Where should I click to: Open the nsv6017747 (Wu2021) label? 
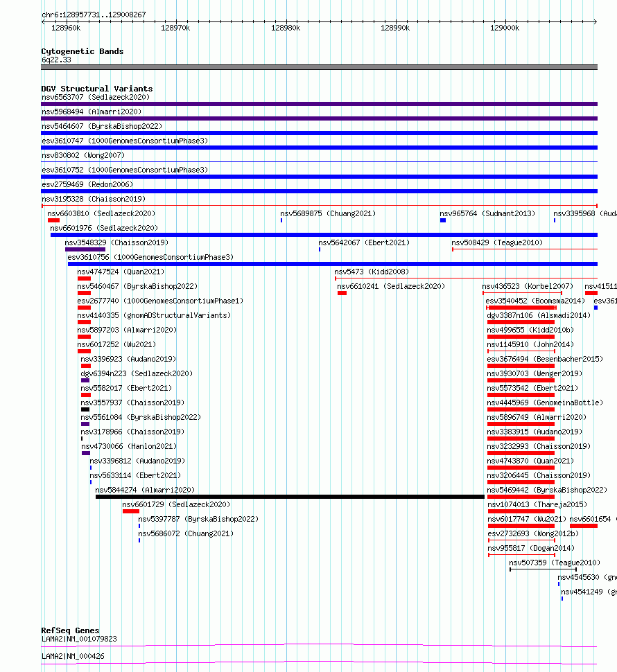[x=527, y=520]
